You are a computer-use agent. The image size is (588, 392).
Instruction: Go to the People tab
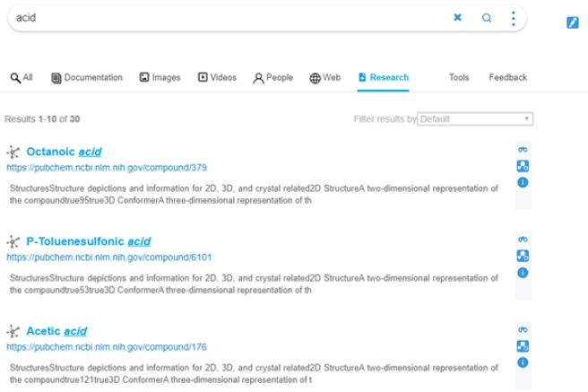click(x=273, y=78)
